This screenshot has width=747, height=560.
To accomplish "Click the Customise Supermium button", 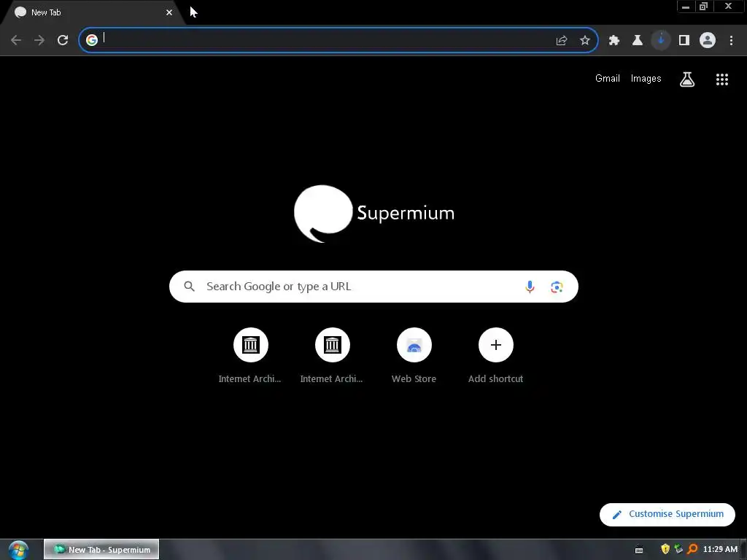I will [x=667, y=514].
